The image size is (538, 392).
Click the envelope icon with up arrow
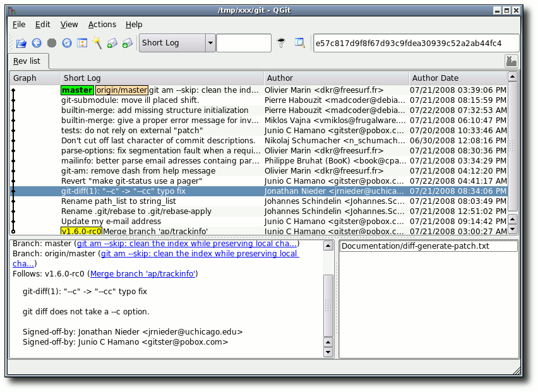(x=112, y=43)
